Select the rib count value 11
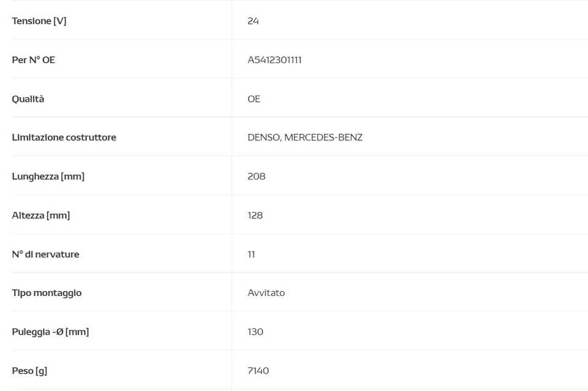The image size is (588, 391). [251, 254]
